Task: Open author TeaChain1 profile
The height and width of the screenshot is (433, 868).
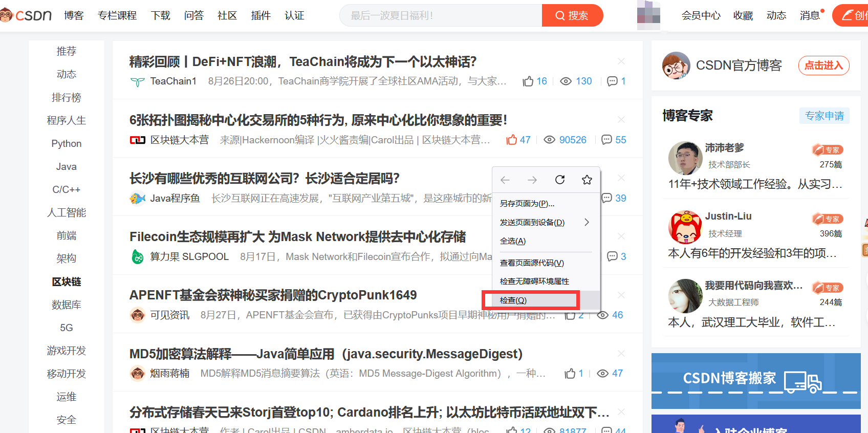Action: 173,81
